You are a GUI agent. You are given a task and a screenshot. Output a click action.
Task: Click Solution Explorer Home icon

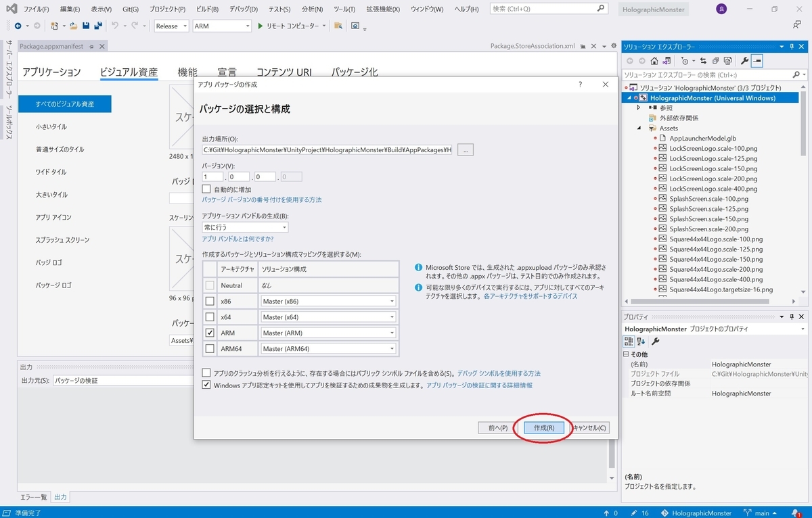tap(654, 61)
